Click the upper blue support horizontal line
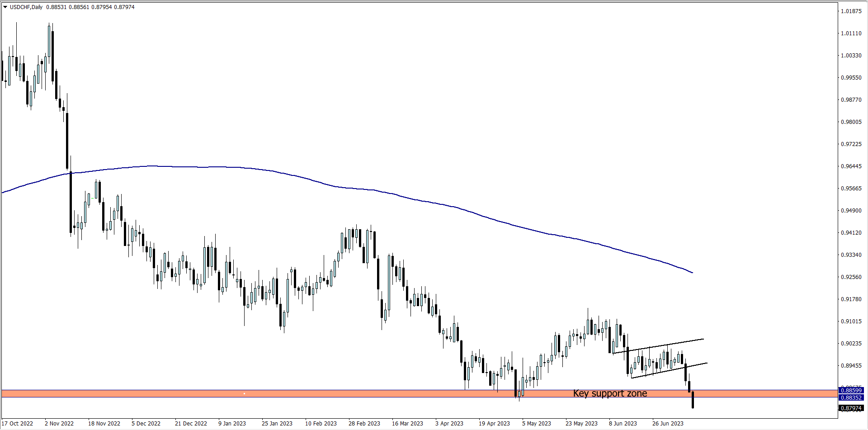 point(419,390)
